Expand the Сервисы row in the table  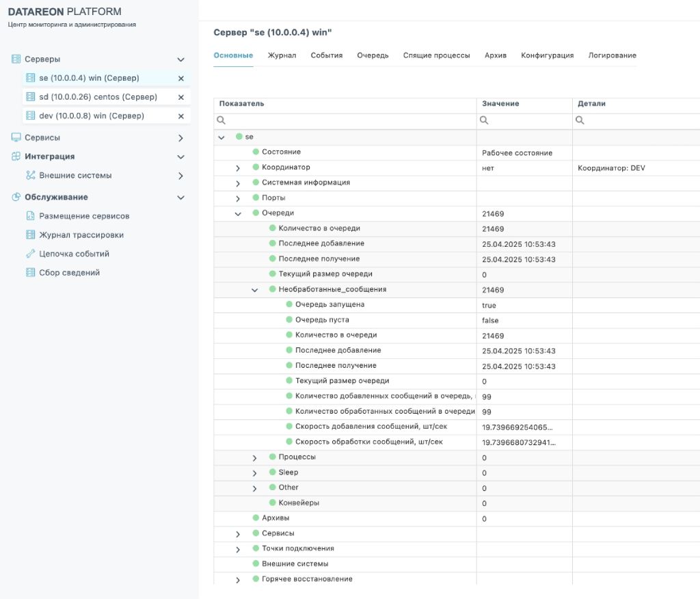[x=238, y=534]
